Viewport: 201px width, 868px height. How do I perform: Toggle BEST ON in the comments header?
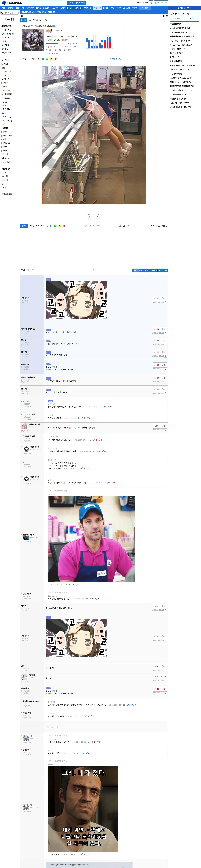138,270
